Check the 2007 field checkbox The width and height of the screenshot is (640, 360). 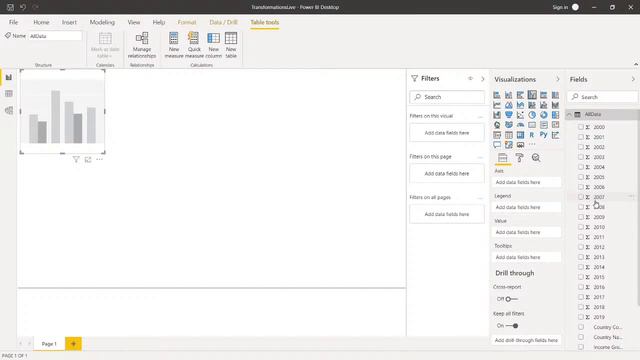click(x=580, y=197)
